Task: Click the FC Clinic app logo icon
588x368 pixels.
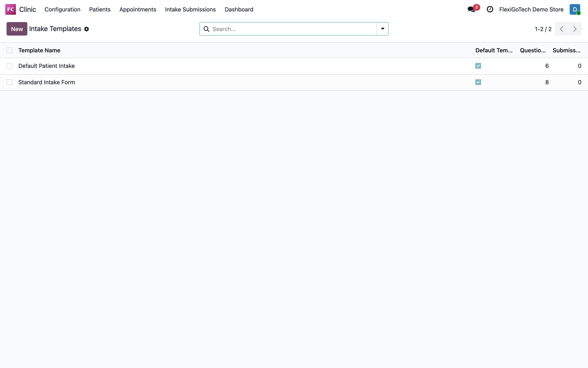Action: coord(10,9)
